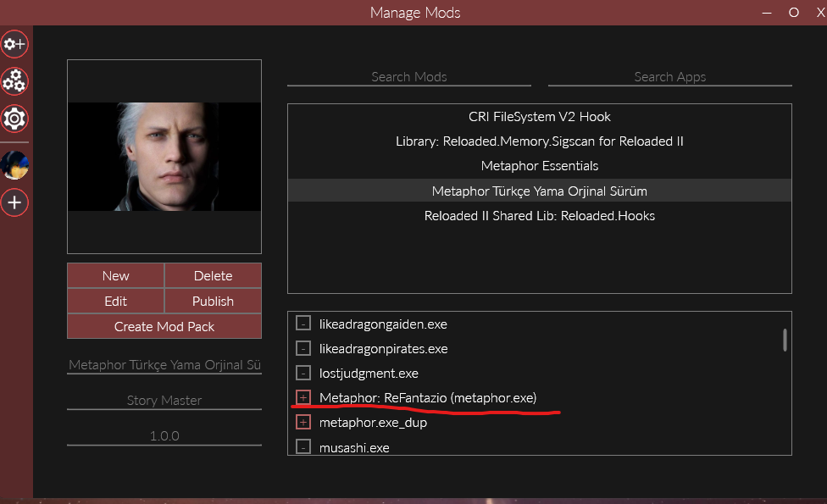
Task: Toggle checkbox for musashi.exe
Action: point(303,446)
